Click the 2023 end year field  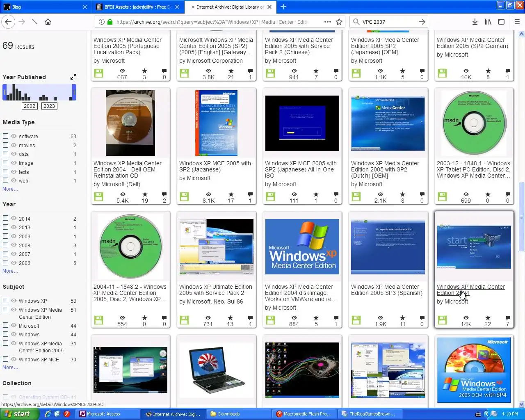tap(49, 106)
